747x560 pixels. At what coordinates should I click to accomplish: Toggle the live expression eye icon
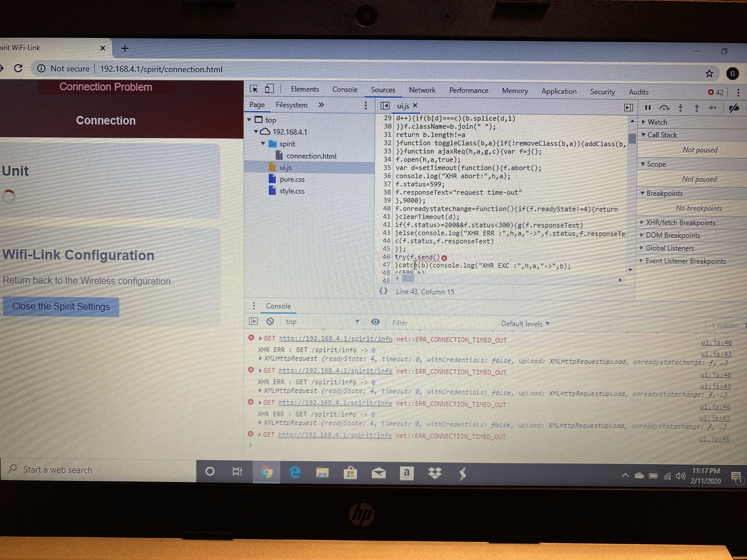[375, 322]
